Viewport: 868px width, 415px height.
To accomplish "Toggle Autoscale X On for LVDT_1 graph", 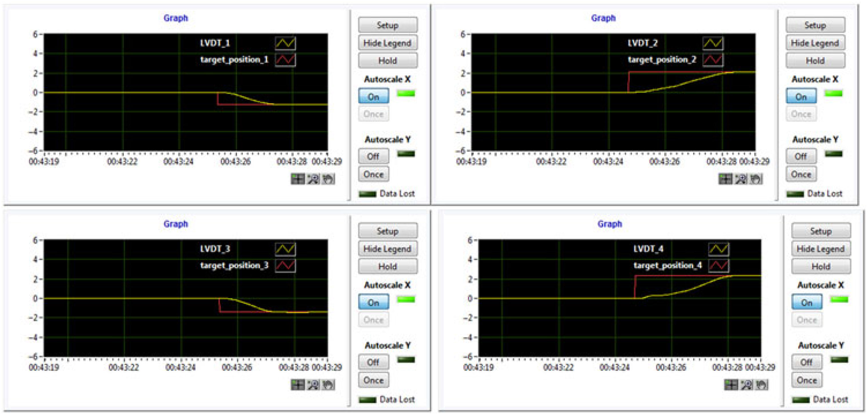I will pyautogui.click(x=373, y=97).
